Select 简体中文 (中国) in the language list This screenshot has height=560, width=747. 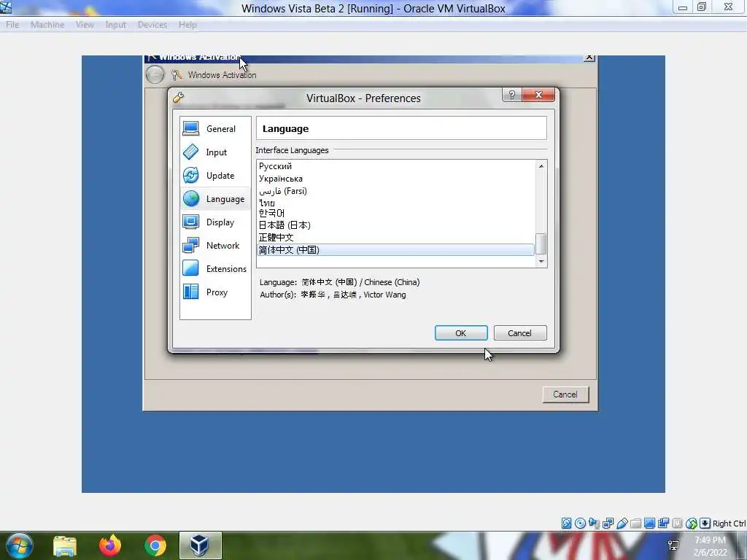point(395,249)
